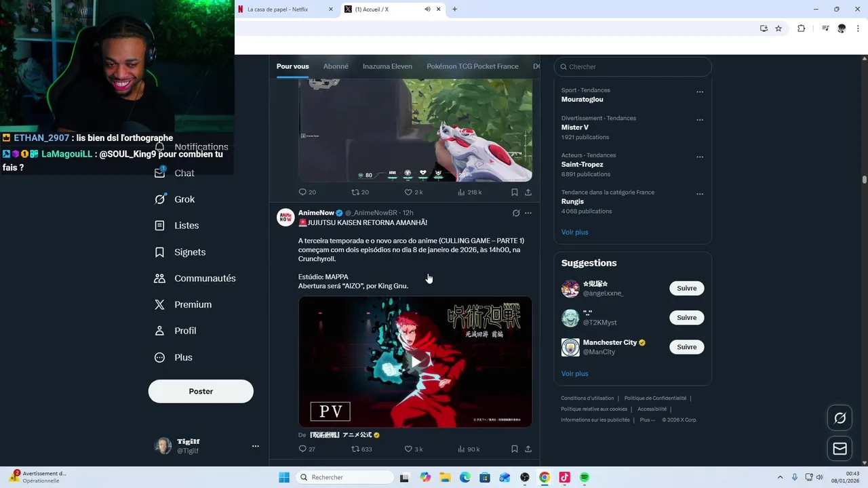
Task: Open more options for AnimeNow post
Action: [528, 213]
